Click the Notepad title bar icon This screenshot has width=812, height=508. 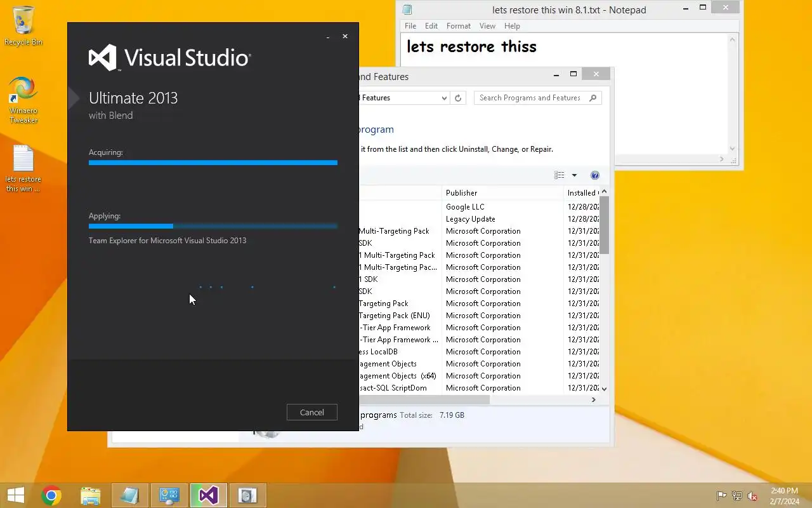(407, 10)
